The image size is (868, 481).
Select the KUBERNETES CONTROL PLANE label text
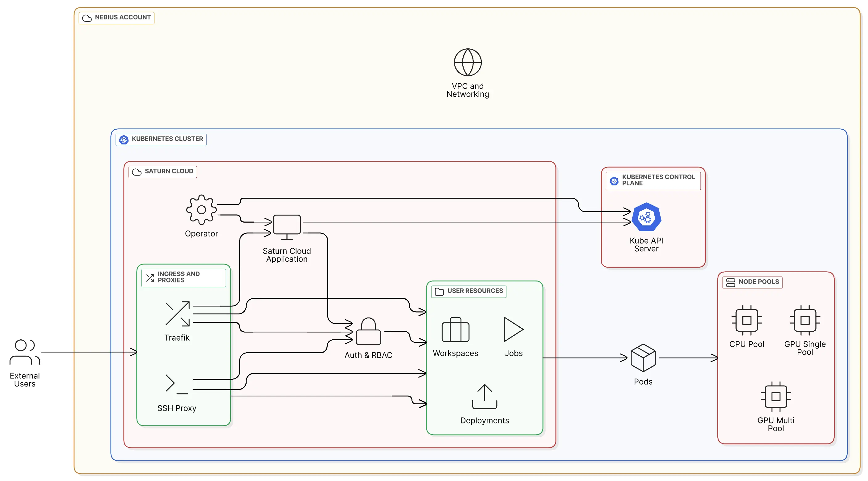(x=658, y=180)
